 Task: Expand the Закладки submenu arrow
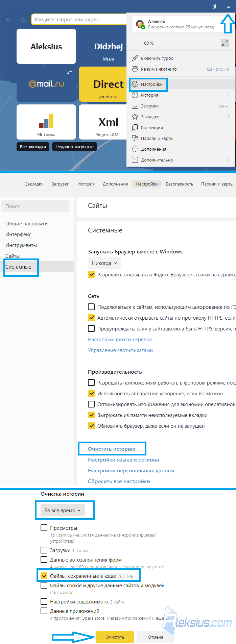[x=228, y=117]
